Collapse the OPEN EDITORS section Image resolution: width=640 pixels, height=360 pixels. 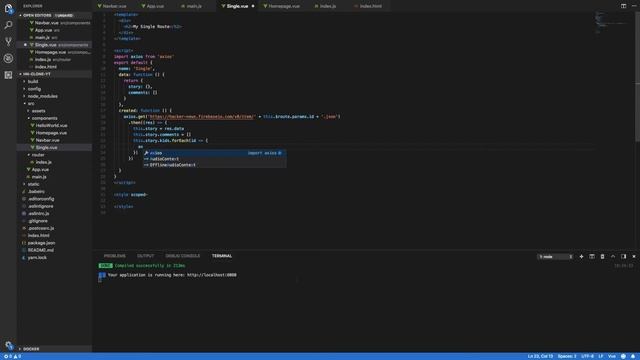pos(54,16)
